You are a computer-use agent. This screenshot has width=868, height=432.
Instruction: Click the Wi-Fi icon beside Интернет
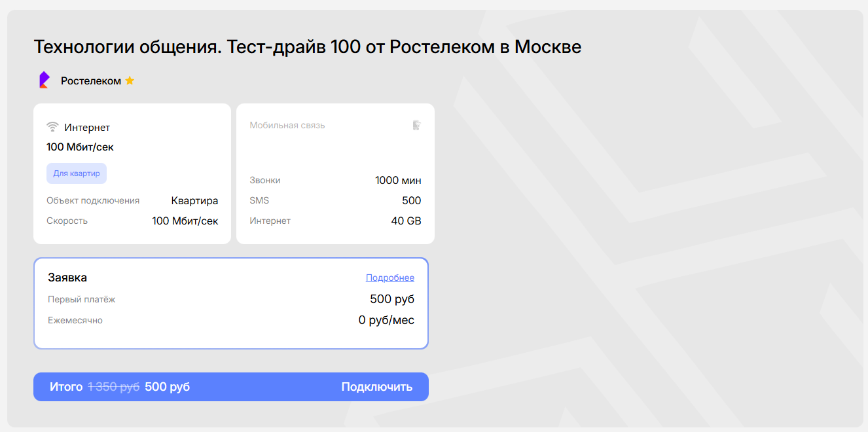(52, 127)
